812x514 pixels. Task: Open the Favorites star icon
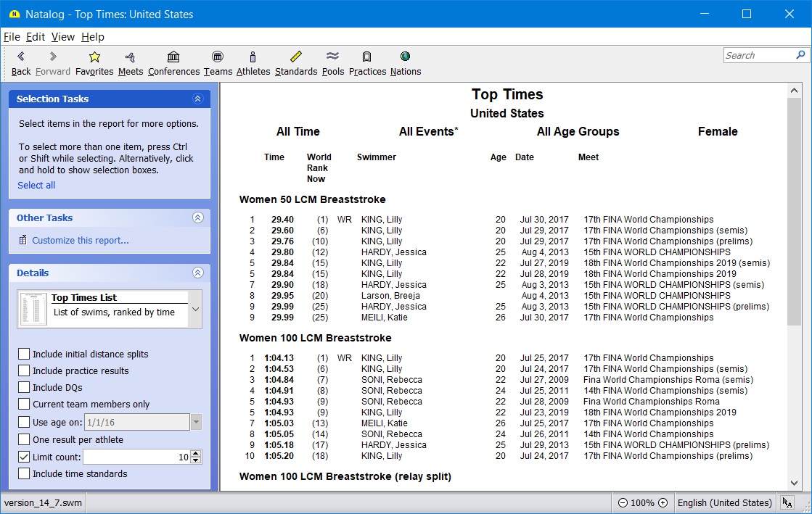coord(94,57)
